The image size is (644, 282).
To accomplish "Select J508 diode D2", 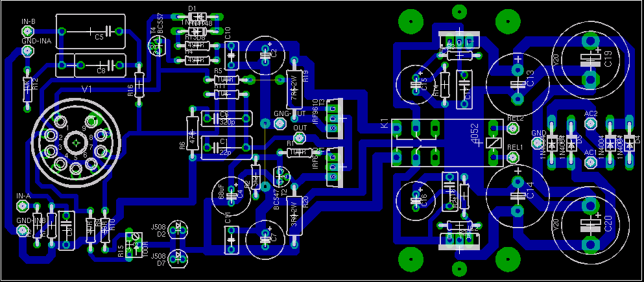I will point(179,230).
